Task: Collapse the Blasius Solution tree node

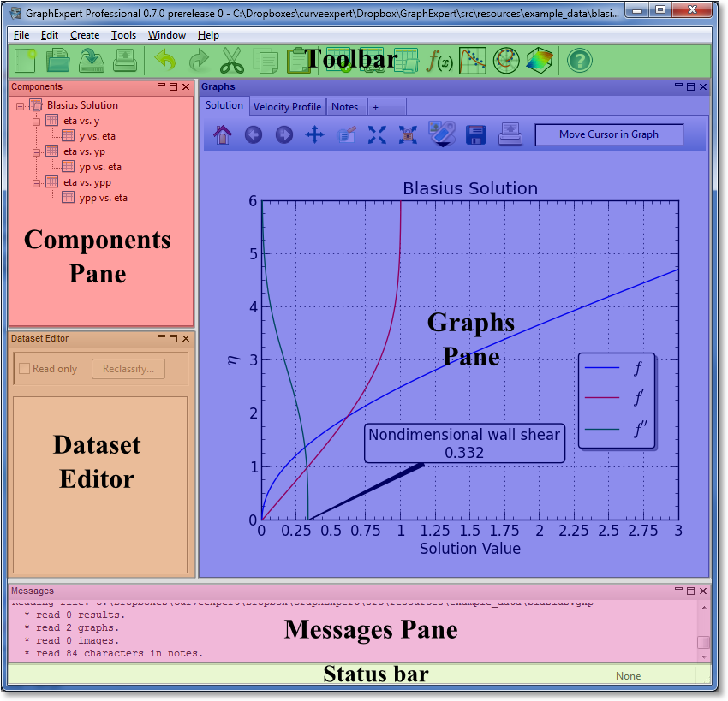Action: coord(20,107)
